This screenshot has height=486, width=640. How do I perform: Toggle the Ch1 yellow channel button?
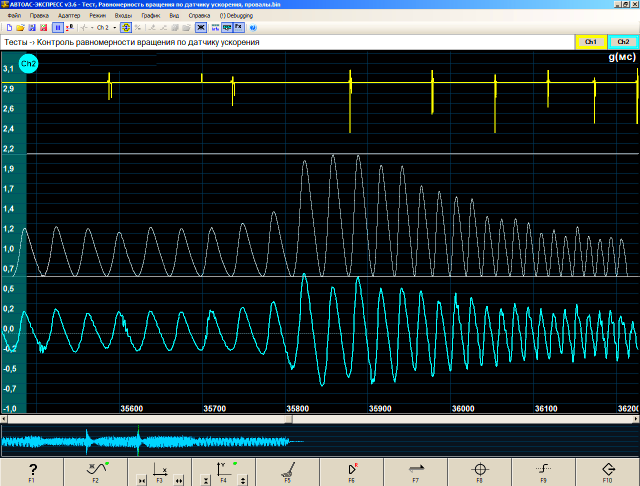coord(590,42)
